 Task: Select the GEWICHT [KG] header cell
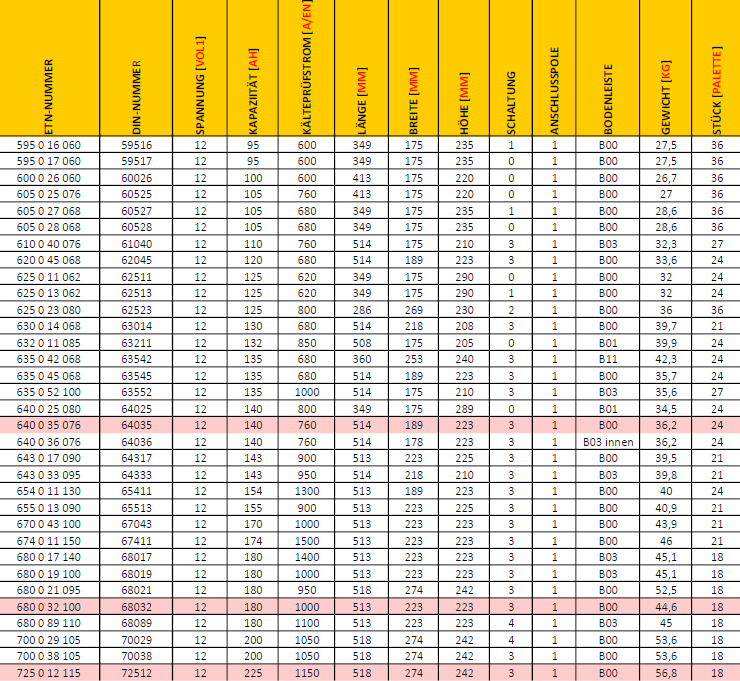[666, 68]
